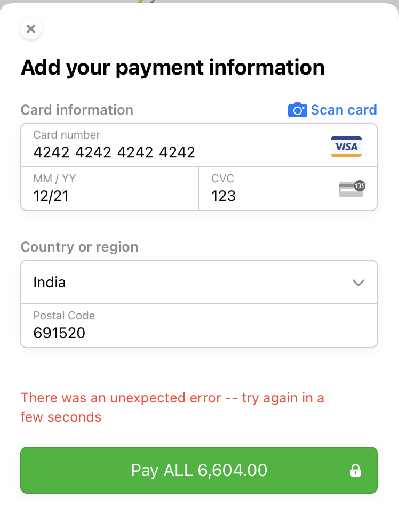The image size is (399, 532).
Task: Click the chevron beside India
Action: (358, 283)
